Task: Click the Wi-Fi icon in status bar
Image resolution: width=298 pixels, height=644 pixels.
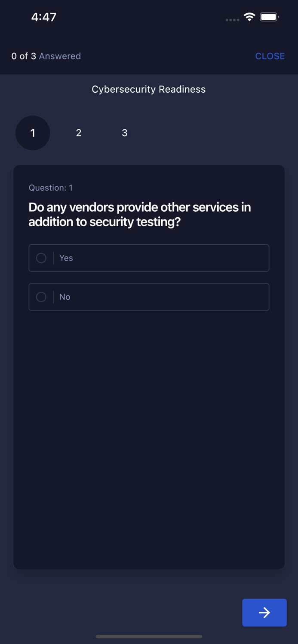Action: (x=250, y=18)
